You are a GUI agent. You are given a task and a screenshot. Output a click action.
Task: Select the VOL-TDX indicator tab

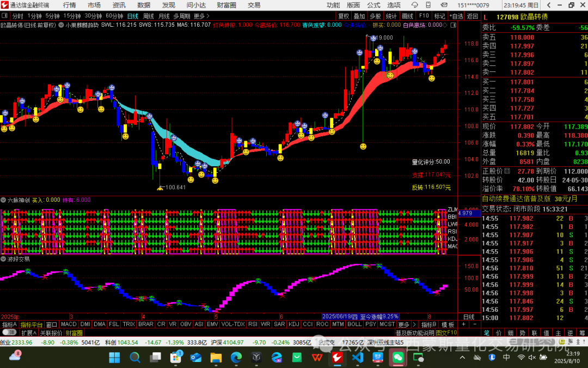233,324
